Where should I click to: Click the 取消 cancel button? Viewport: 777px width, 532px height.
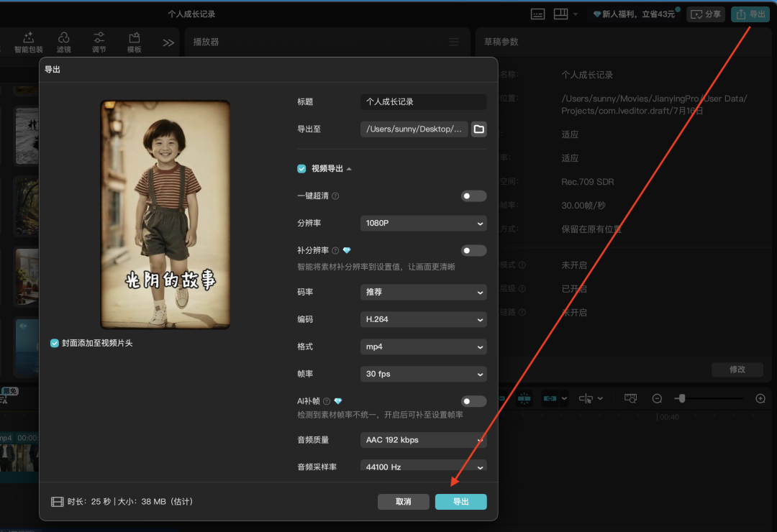tap(403, 502)
